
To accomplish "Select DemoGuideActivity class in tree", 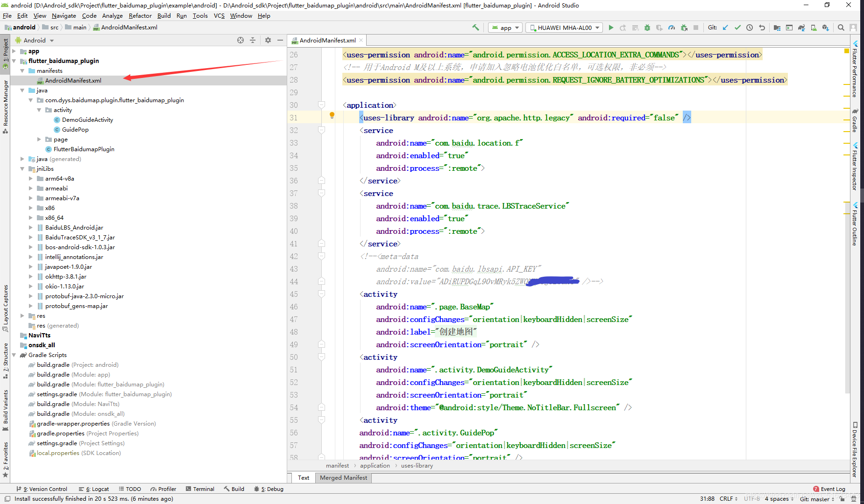I will [87, 119].
